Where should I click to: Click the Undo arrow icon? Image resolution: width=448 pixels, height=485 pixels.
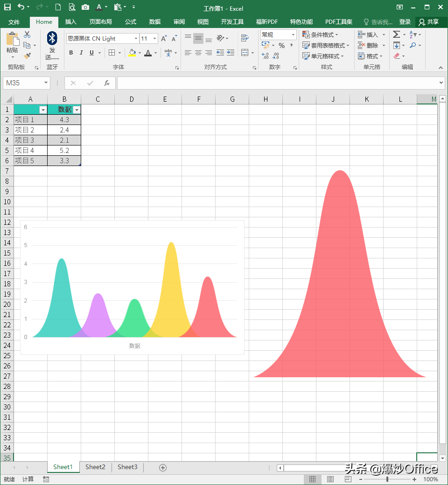pos(21,7)
